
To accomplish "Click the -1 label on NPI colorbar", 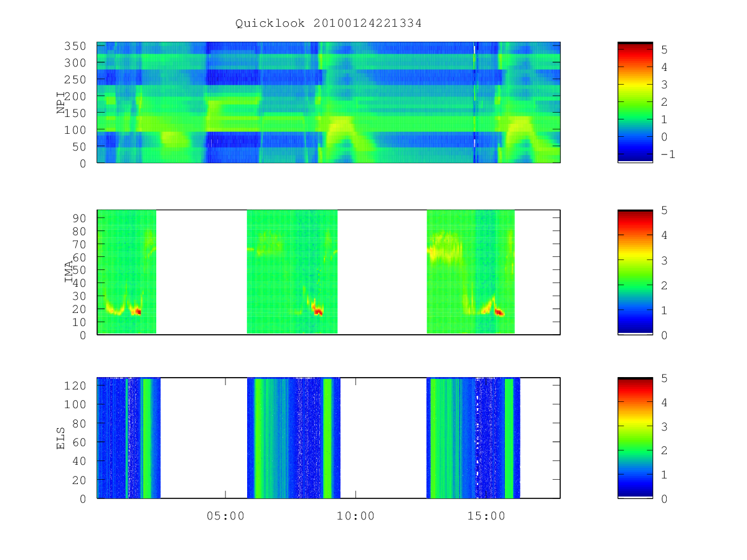I will tap(667, 154).
